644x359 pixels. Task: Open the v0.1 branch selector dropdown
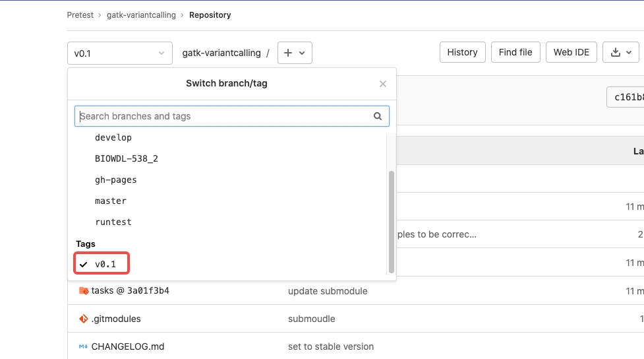119,53
